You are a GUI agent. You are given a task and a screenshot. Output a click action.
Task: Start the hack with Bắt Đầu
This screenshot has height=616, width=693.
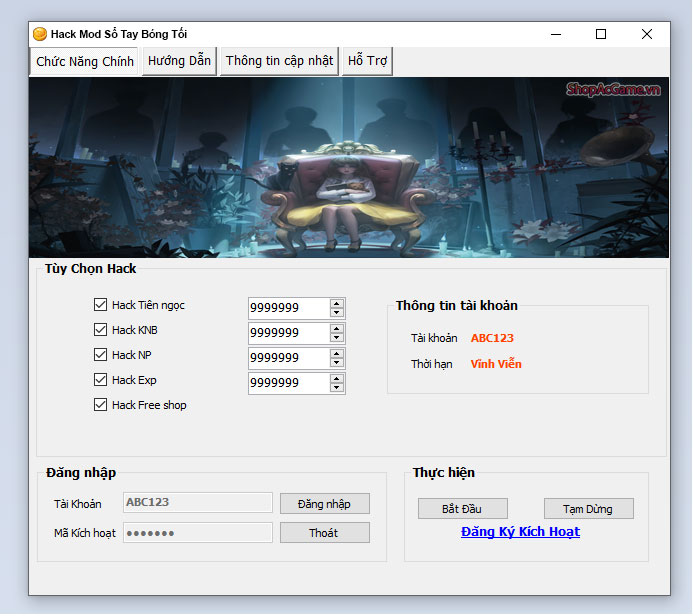[x=463, y=509]
